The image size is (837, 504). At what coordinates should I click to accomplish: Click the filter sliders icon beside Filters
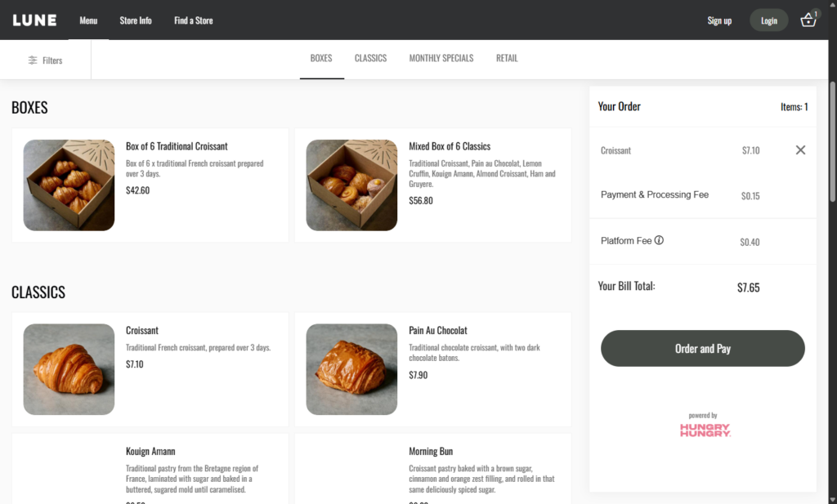point(30,60)
